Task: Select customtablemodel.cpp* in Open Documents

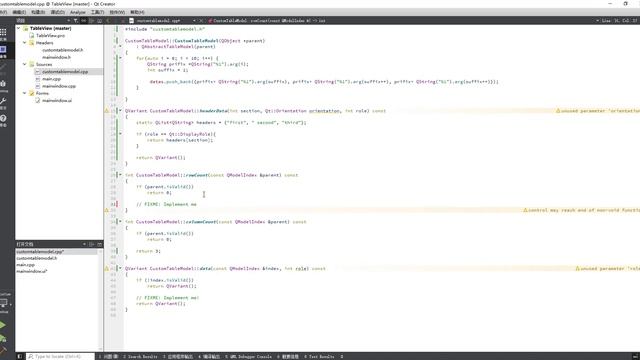Action: click(x=57, y=252)
